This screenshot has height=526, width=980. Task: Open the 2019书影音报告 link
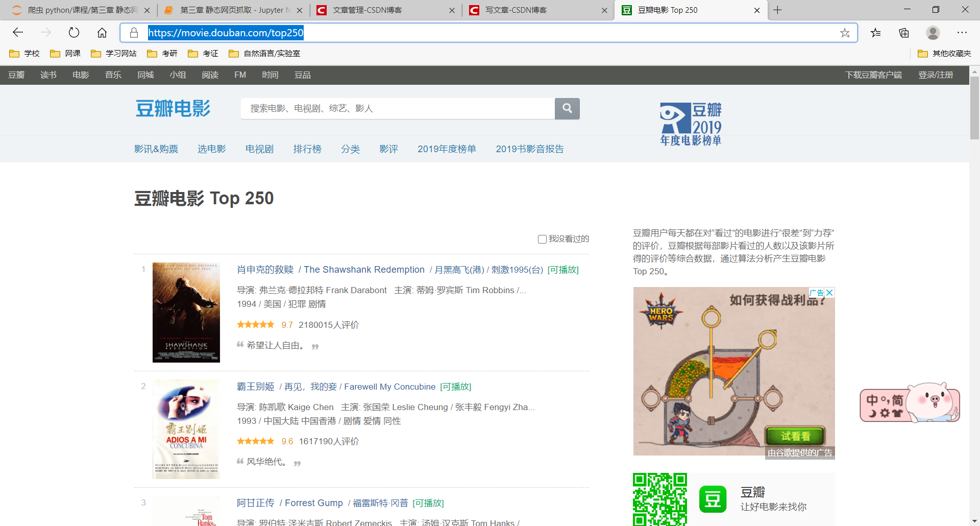530,149
